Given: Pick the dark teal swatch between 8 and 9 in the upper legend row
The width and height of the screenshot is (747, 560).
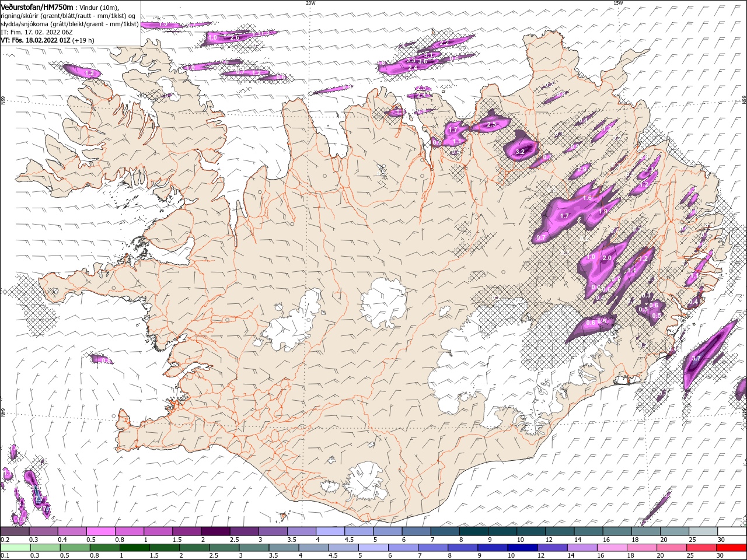Looking at the screenshot, I should (x=473, y=531).
